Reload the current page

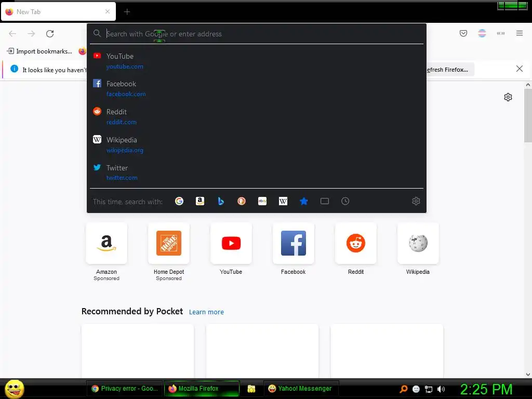click(x=50, y=34)
